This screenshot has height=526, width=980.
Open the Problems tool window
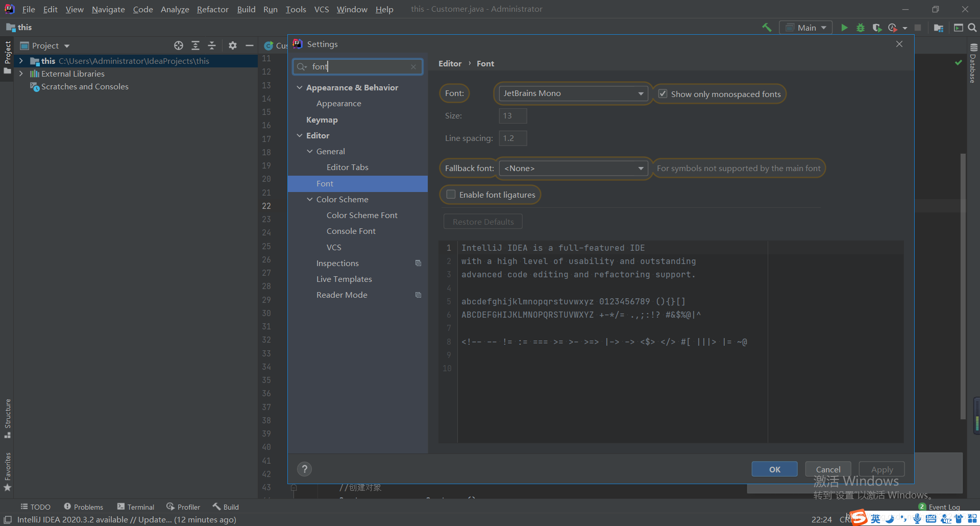[83, 507]
